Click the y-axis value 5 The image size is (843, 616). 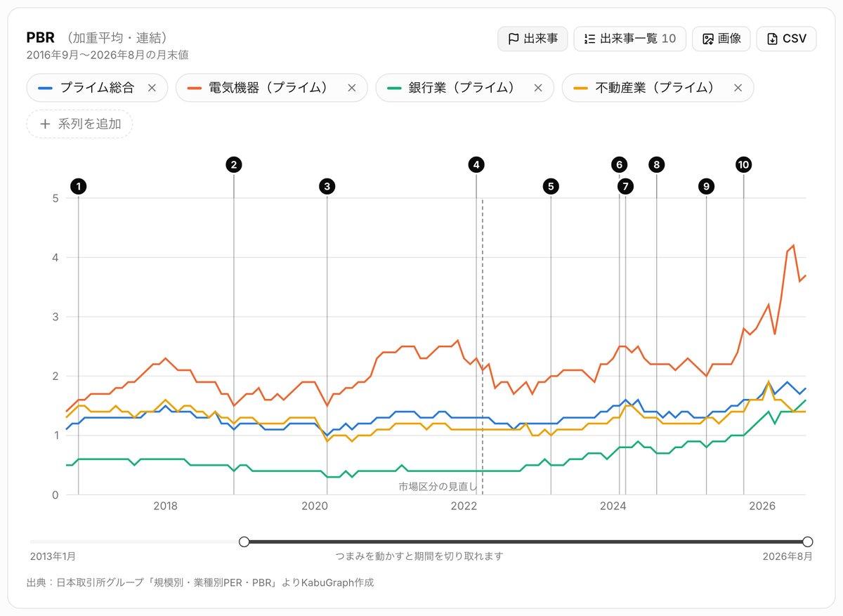[x=55, y=198]
